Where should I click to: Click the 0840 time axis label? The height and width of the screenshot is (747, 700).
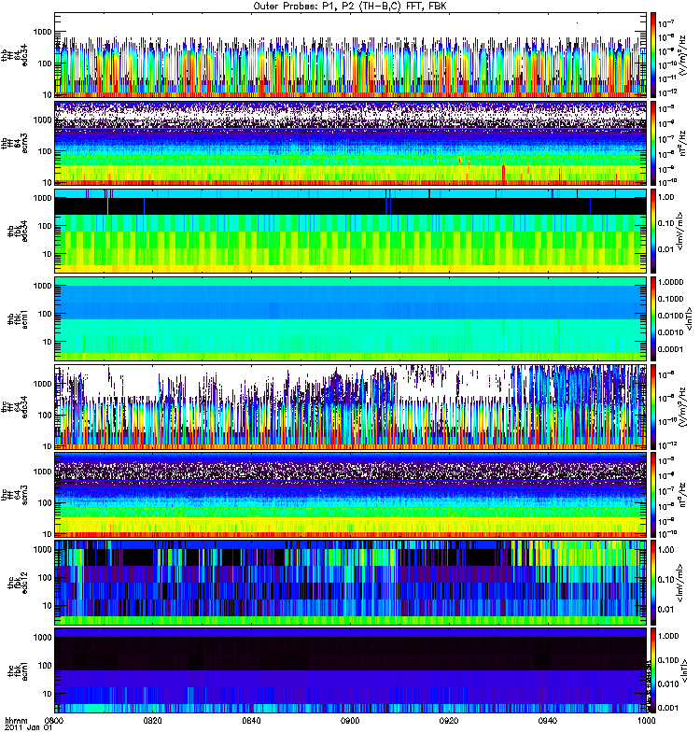pyautogui.click(x=251, y=720)
